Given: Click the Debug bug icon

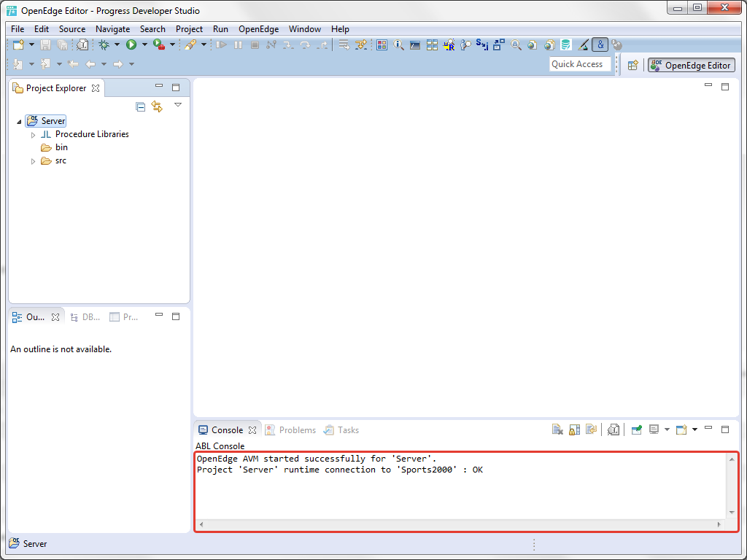Looking at the screenshot, I should 104,44.
